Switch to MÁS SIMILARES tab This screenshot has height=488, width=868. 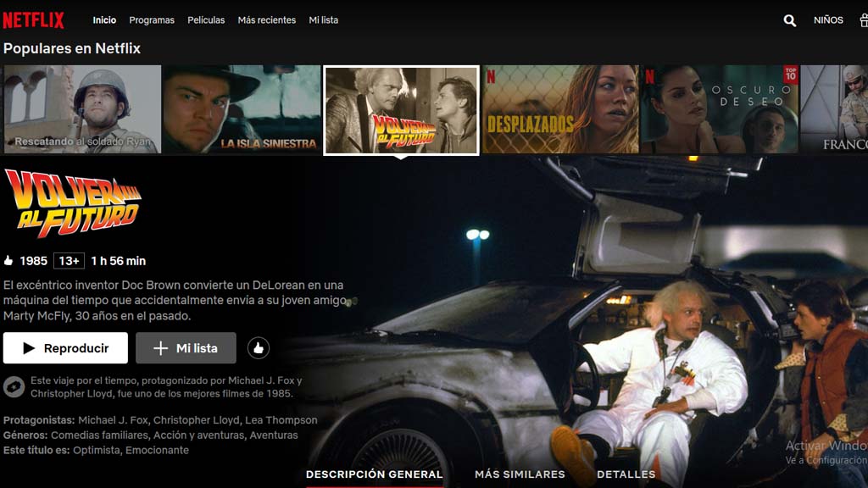pyautogui.click(x=520, y=474)
